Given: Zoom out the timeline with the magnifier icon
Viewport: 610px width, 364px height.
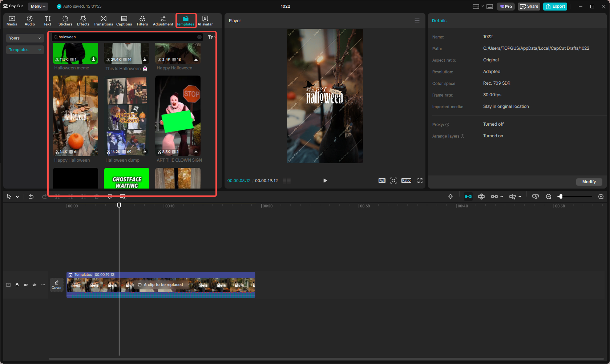Looking at the screenshot, I should tap(549, 196).
